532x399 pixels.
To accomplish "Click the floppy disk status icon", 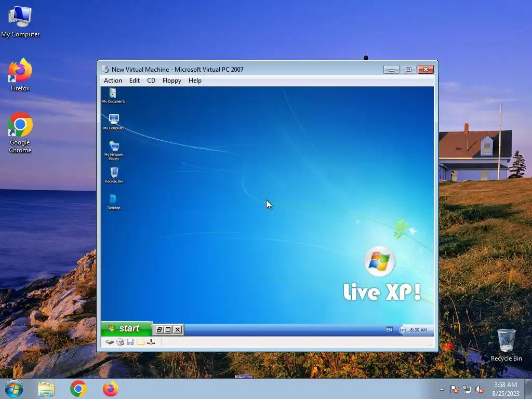I will (130, 342).
